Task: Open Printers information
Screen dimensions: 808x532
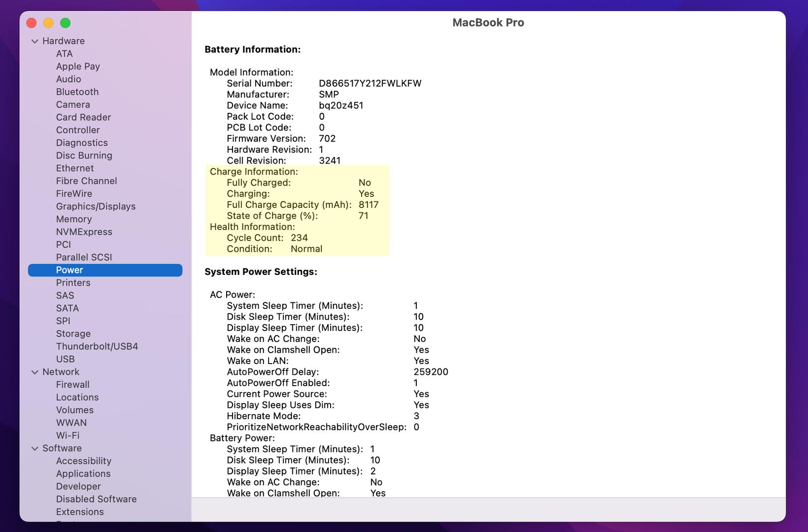Action: [x=73, y=283]
